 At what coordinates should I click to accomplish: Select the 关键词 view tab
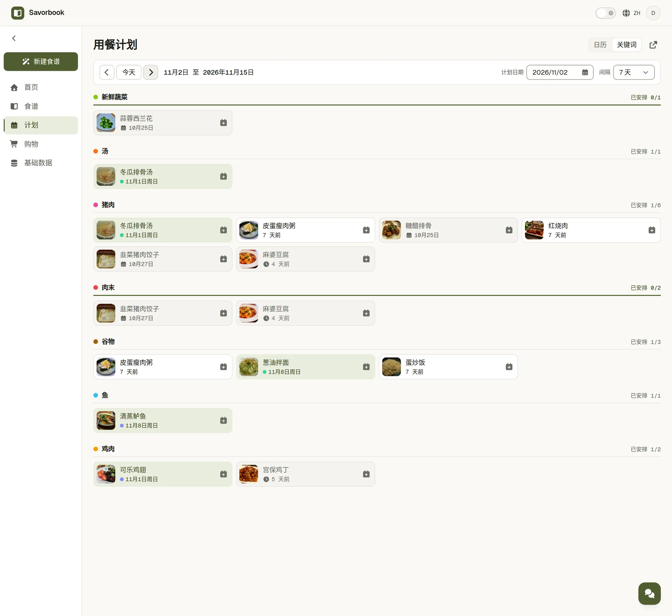(626, 45)
